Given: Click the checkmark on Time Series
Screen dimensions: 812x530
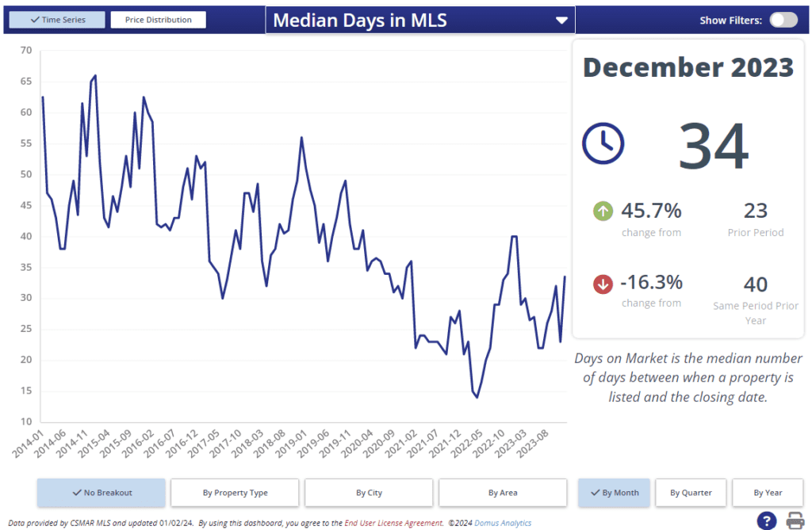Looking at the screenshot, I should (x=35, y=20).
